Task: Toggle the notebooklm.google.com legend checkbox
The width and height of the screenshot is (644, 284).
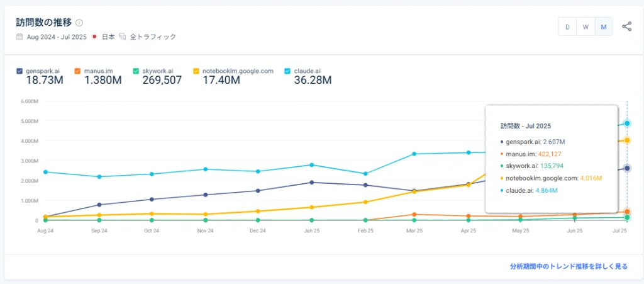Action: 196,71
